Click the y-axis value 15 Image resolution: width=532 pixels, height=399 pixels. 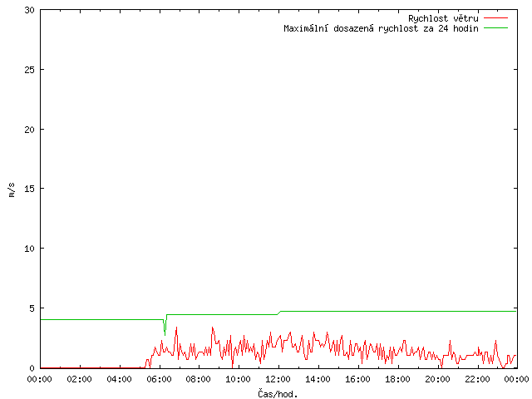(30, 189)
